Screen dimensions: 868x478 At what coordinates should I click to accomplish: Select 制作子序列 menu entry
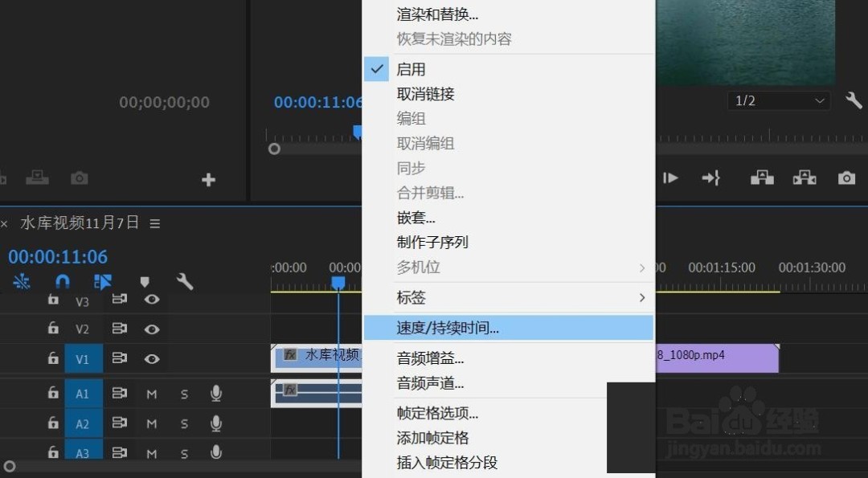[x=508, y=243]
